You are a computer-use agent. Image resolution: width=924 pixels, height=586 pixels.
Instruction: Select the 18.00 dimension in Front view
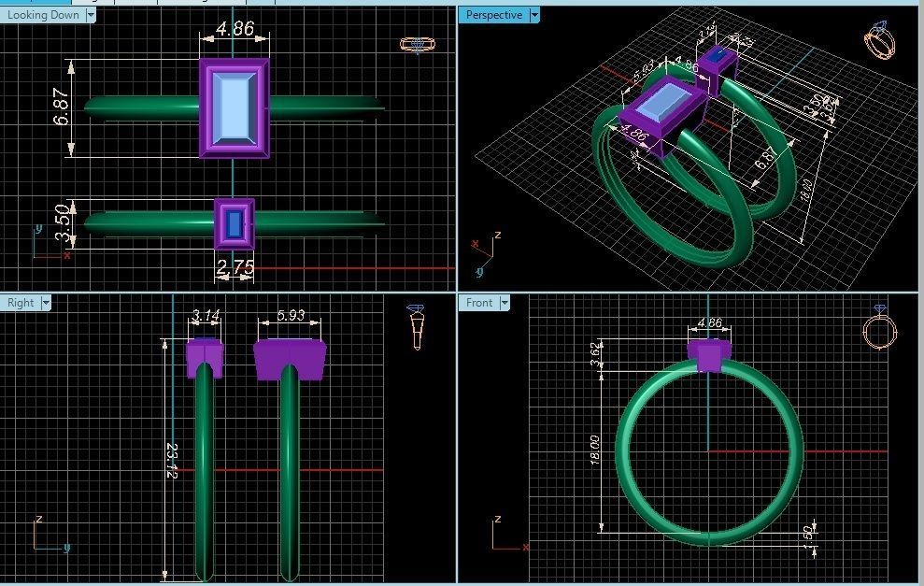[x=594, y=451]
